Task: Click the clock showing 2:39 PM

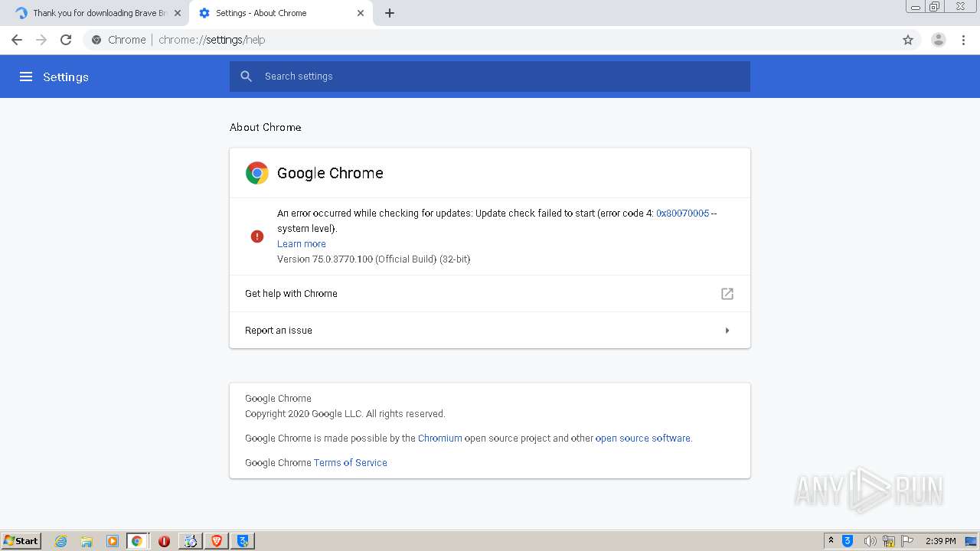Action: click(x=941, y=541)
